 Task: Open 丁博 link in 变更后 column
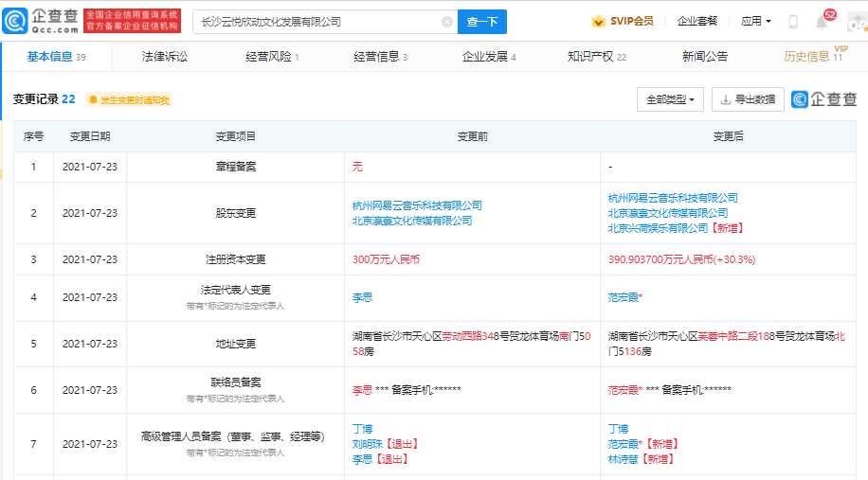[619, 429]
